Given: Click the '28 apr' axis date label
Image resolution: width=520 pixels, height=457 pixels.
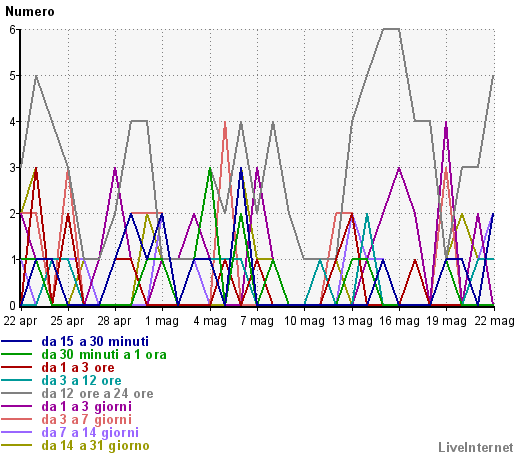Looking at the screenshot, I should [x=114, y=321].
